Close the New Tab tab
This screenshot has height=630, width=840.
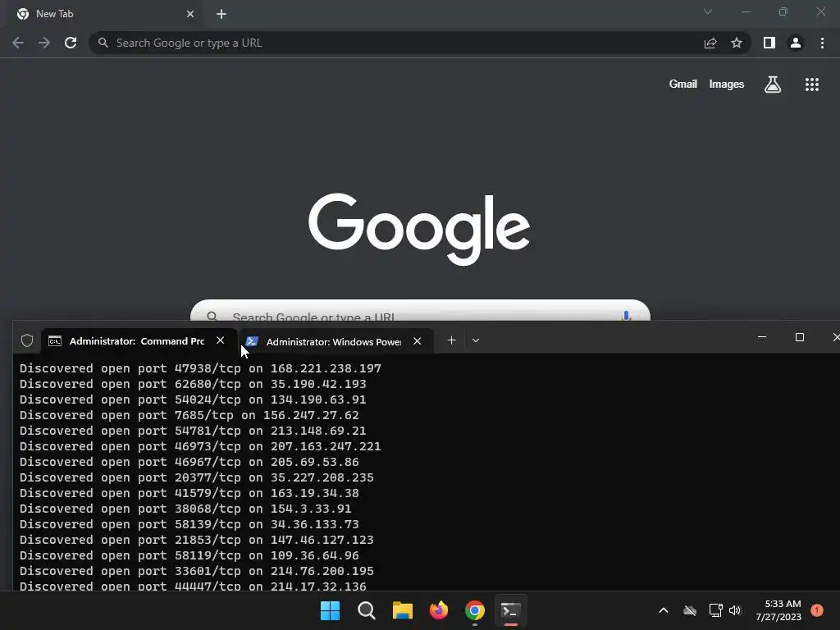pyautogui.click(x=190, y=14)
